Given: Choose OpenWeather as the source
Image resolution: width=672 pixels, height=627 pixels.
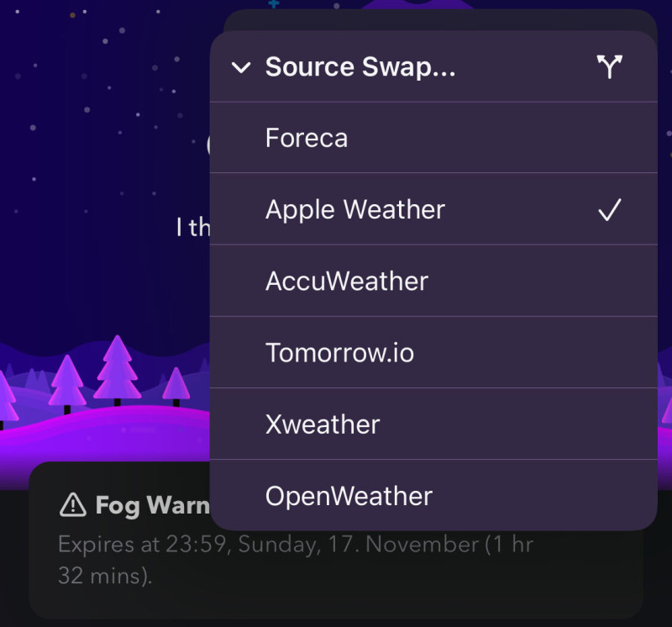Looking at the screenshot, I should pos(433,495).
